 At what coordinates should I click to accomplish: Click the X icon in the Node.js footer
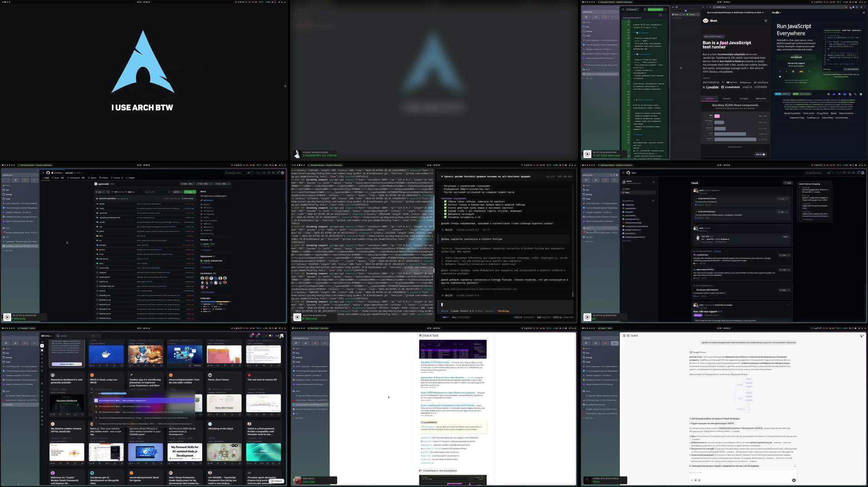coord(850,94)
